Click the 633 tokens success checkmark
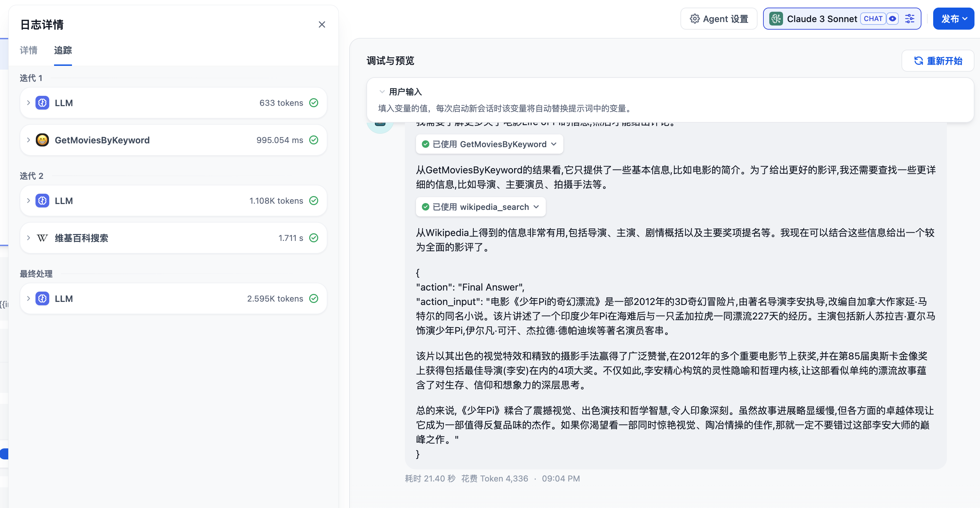This screenshot has height=508, width=980. [x=313, y=103]
